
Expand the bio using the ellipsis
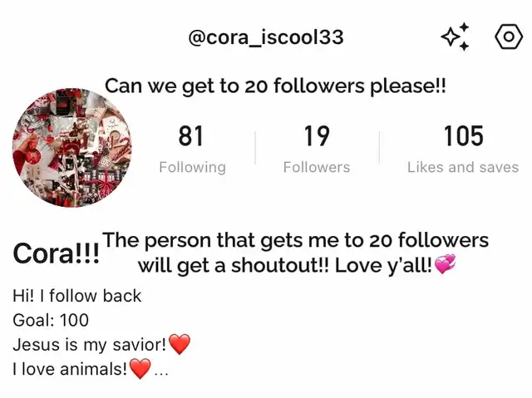(x=161, y=373)
